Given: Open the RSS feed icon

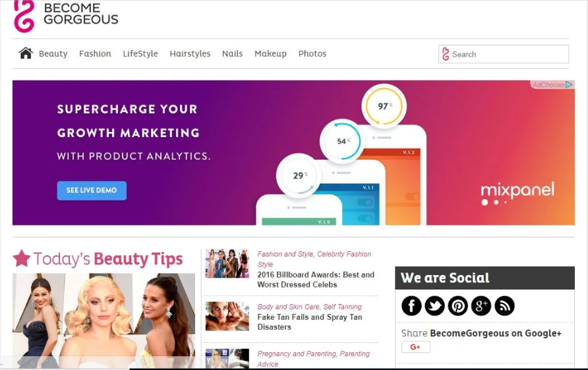Looking at the screenshot, I should pyautogui.click(x=504, y=305).
